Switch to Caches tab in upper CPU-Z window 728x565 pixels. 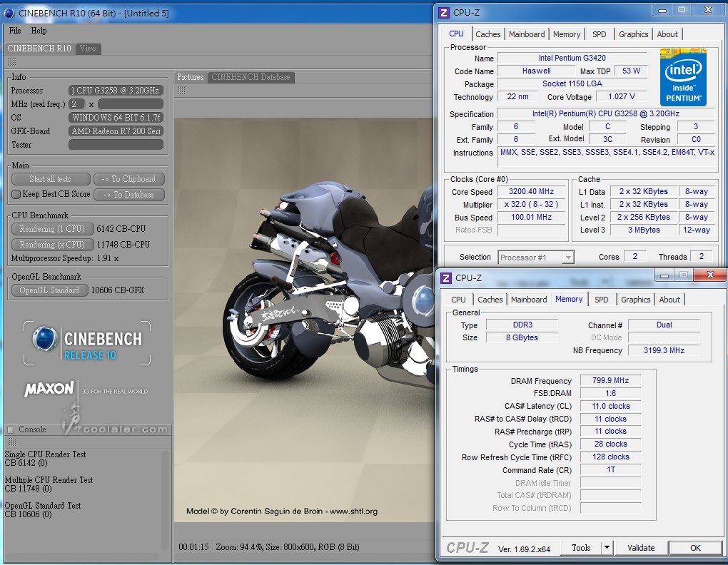point(488,34)
